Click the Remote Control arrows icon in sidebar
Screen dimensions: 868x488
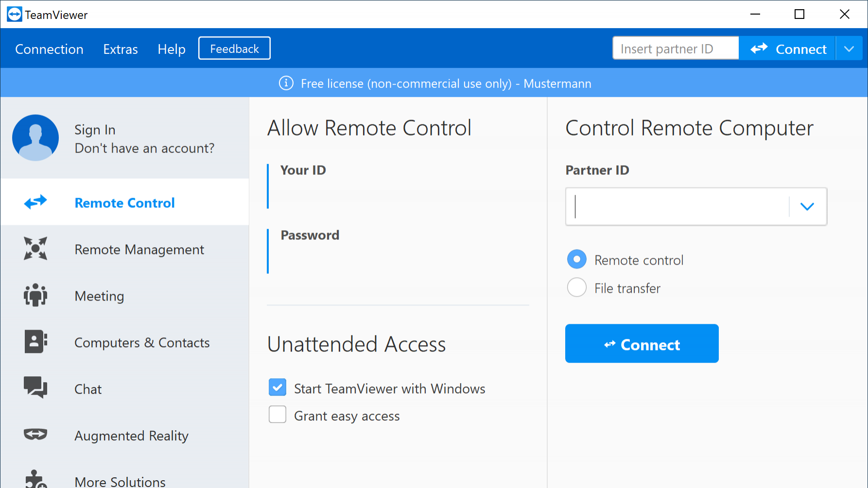35,202
